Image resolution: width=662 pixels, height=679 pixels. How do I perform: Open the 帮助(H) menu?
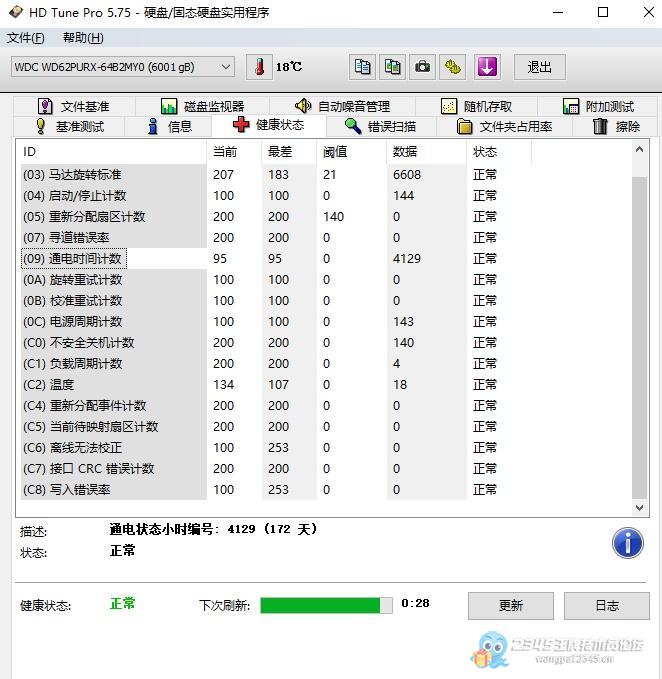[83, 38]
